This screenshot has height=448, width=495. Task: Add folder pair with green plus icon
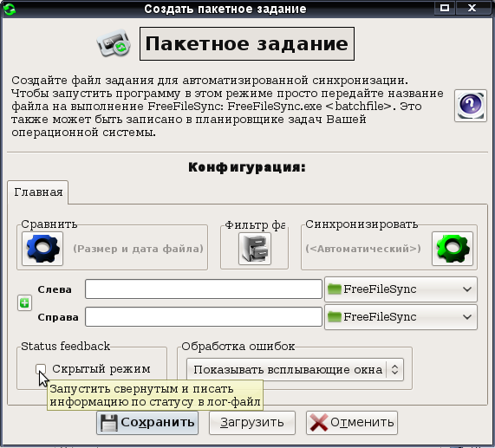pos(24,303)
